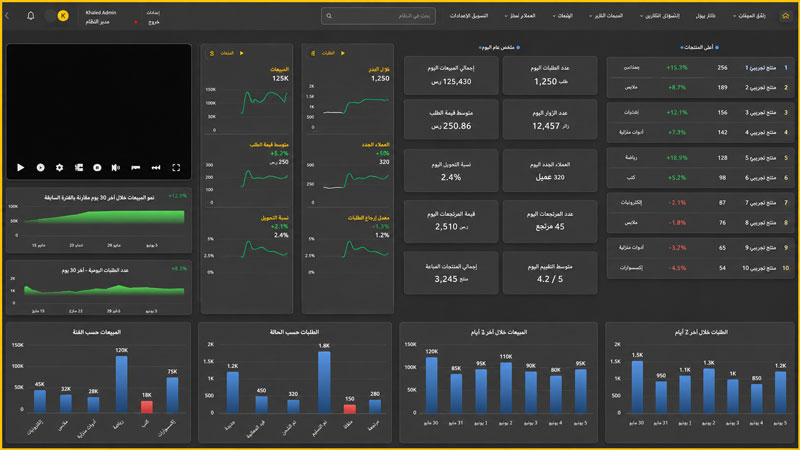Click the Khaled Admin user name
This screenshot has height=450, width=800.
point(101,12)
